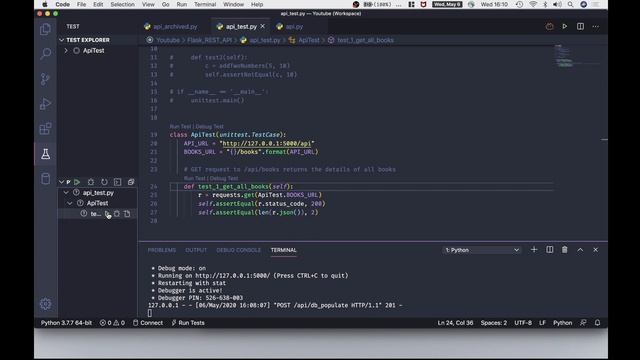
Task: Click the orange debug icon in editor title bar
Action: click(549, 27)
